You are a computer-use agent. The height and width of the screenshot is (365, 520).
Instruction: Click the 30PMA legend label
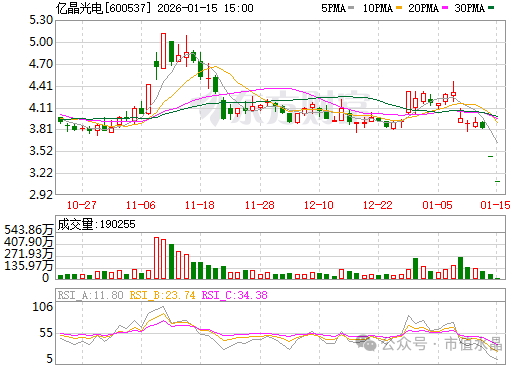[469, 8]
